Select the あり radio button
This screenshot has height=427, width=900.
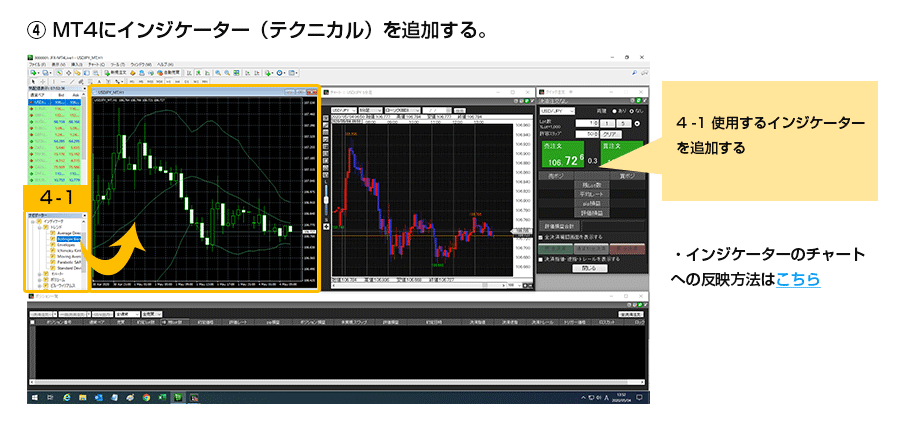pos(614,111)
